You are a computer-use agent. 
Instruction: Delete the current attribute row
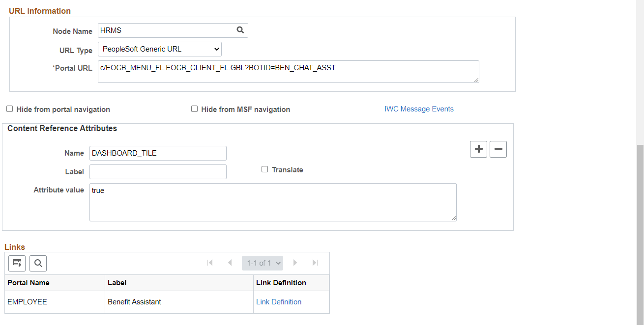click(x=498, y=149)
